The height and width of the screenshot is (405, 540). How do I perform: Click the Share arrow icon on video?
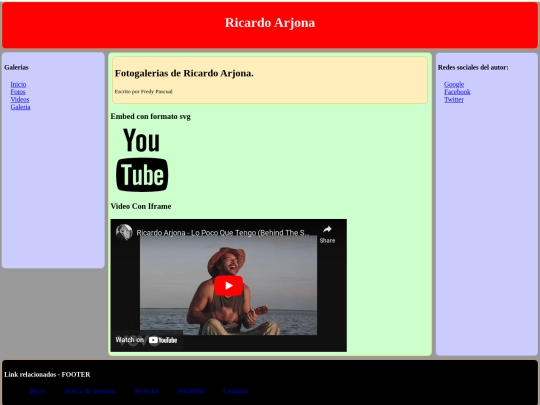pos(327,229)
